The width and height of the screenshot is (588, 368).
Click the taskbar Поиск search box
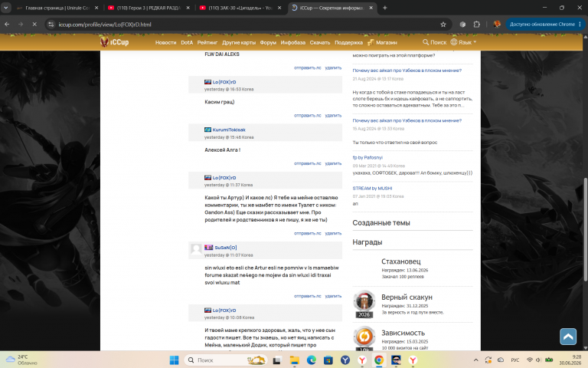pyautogui.click(x=225, y=360)
